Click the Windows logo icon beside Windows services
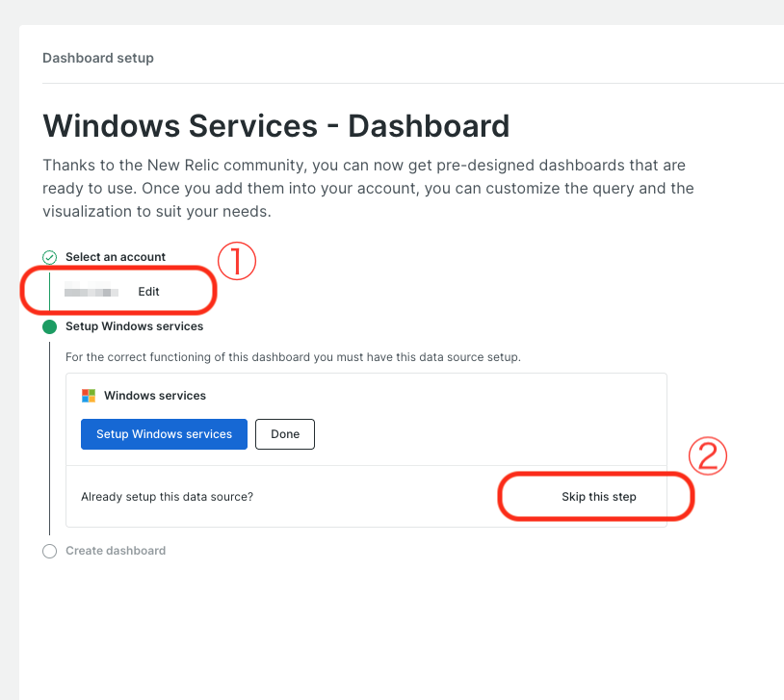784x700 pixels. click(x=89, y=396)
